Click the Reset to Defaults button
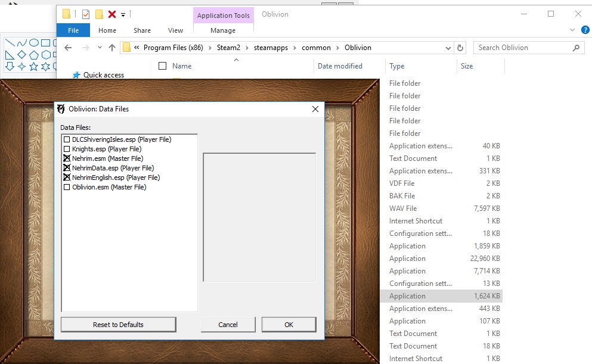The height and width of the screenshot is (364, 592). tap(117, 325)
